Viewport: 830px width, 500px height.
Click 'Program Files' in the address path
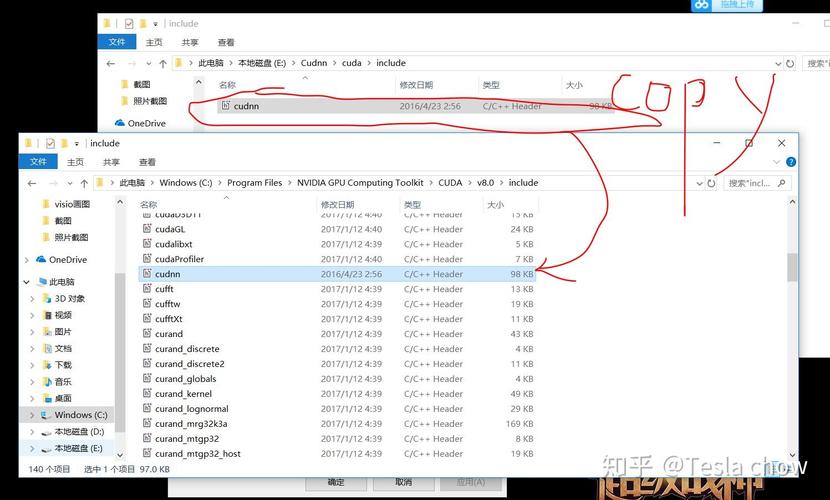coord(255,183)
